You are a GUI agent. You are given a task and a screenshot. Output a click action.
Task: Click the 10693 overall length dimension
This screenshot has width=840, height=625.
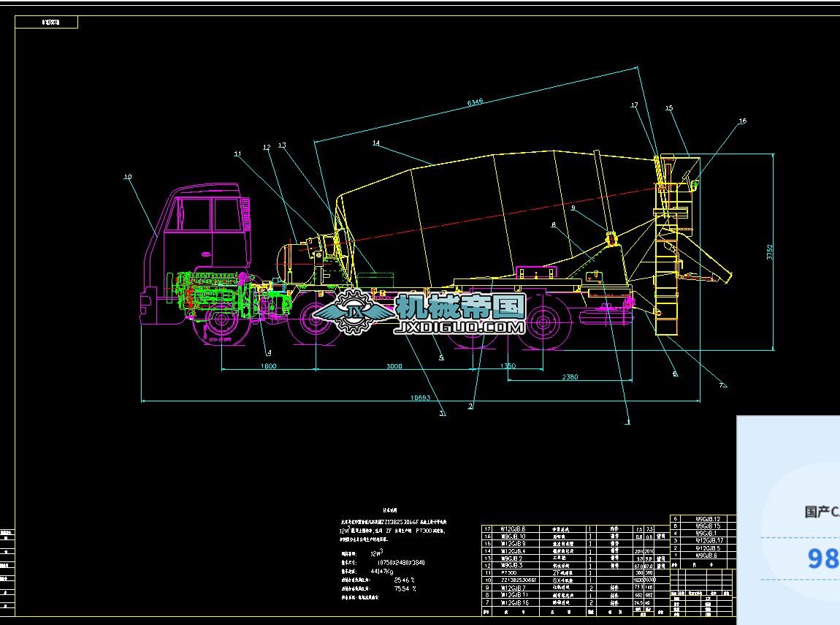[420, 398]
